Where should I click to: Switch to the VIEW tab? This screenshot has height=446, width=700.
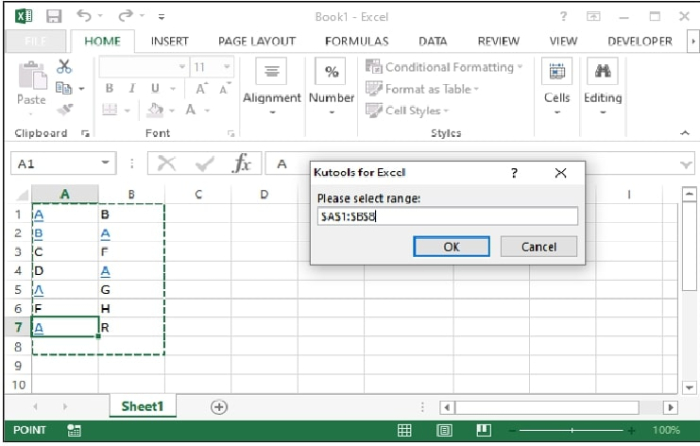[x=563, y=41]
